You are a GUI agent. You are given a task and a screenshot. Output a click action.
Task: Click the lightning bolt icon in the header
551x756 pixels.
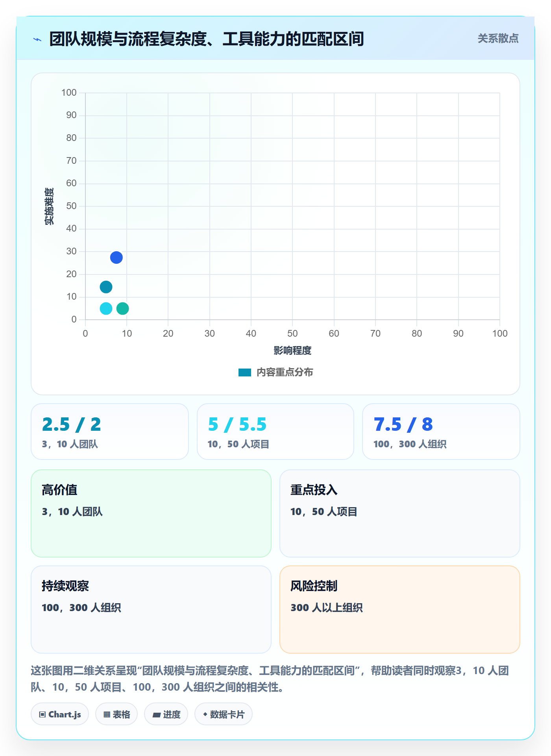click(37, 39)
